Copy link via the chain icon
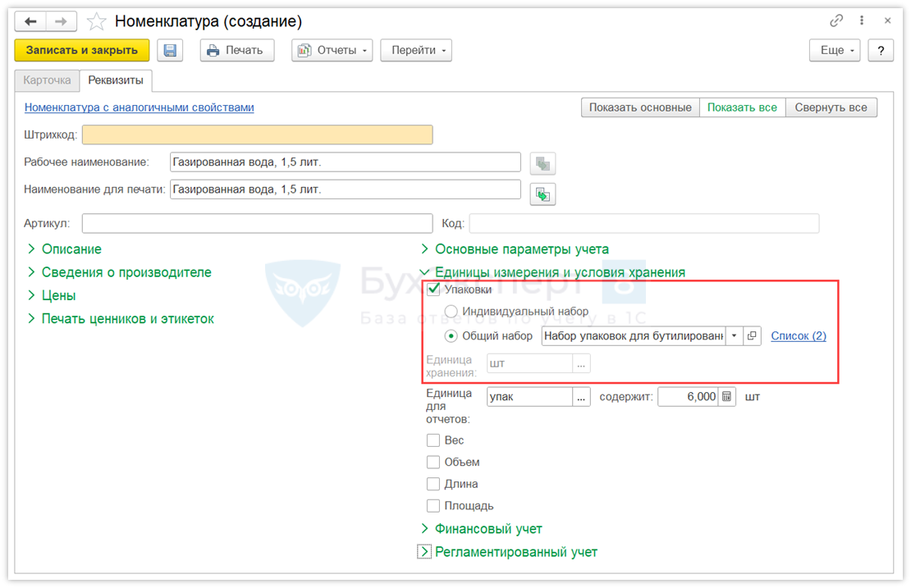The height and width of the screenshot is (588, 911). [836, 21]
